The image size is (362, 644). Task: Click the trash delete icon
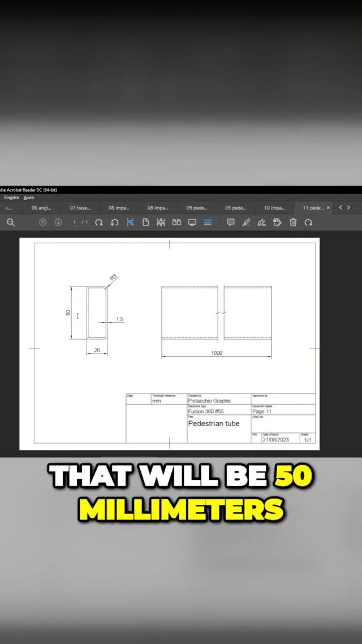coord(293,222)
